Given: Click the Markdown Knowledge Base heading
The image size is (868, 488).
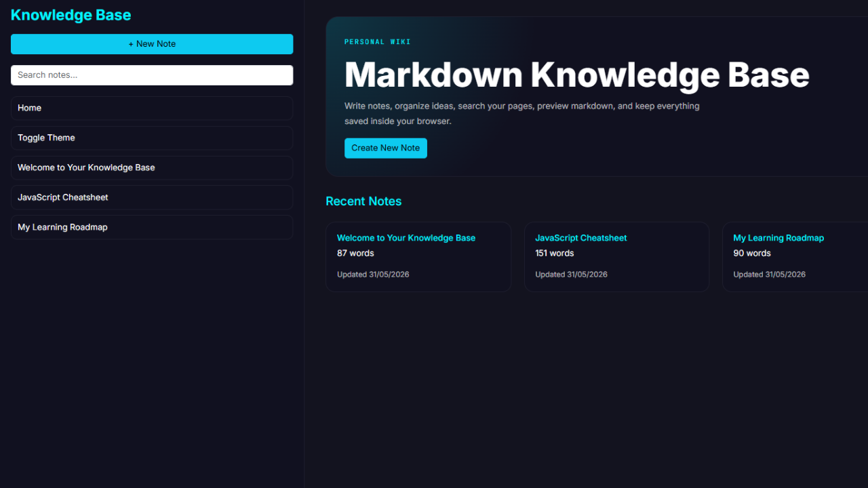Looking at the screenshot, I should (x=577, y=75).
